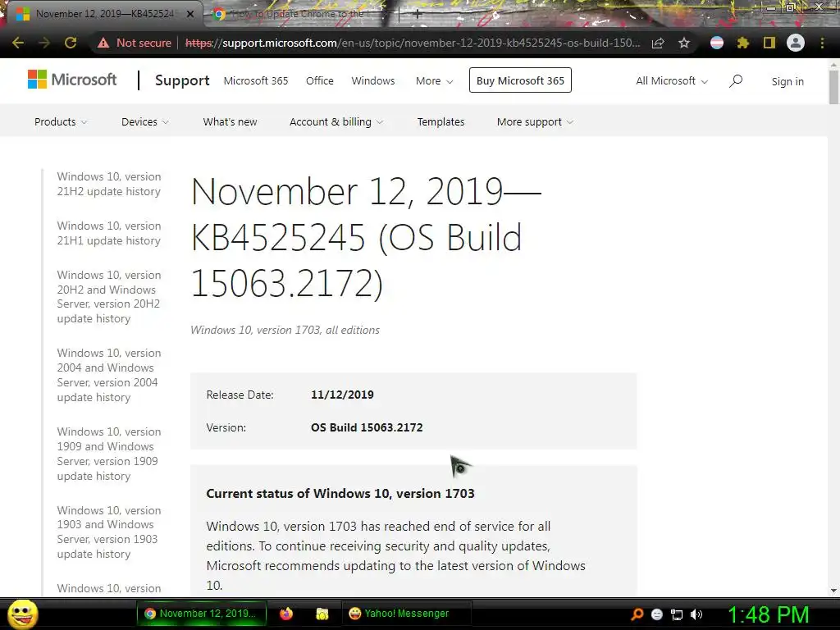Open the Templates menu item
The height and width of the screenshot is (630, 840).
[x=441, y=121]
